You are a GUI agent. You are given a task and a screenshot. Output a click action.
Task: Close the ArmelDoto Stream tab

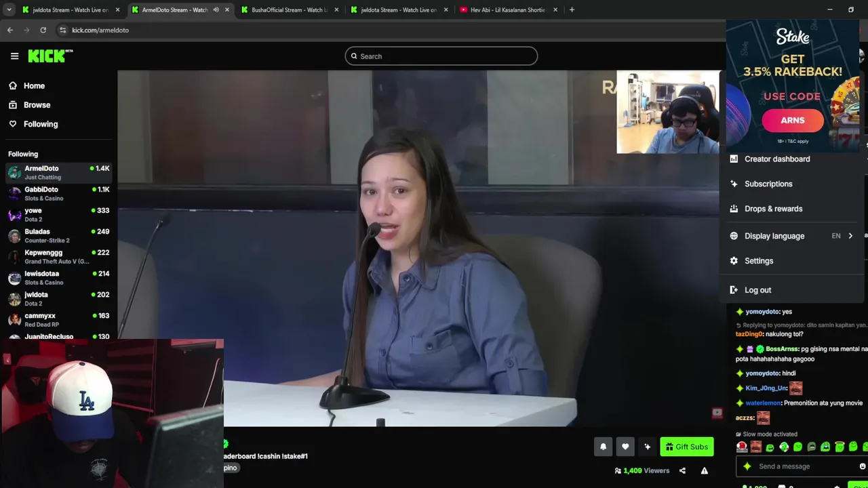(227, 9)
